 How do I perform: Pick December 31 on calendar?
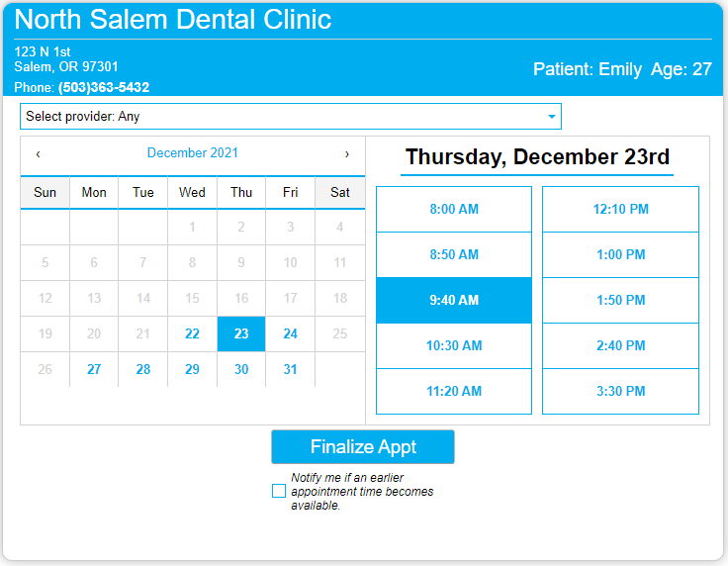[290, 370]
